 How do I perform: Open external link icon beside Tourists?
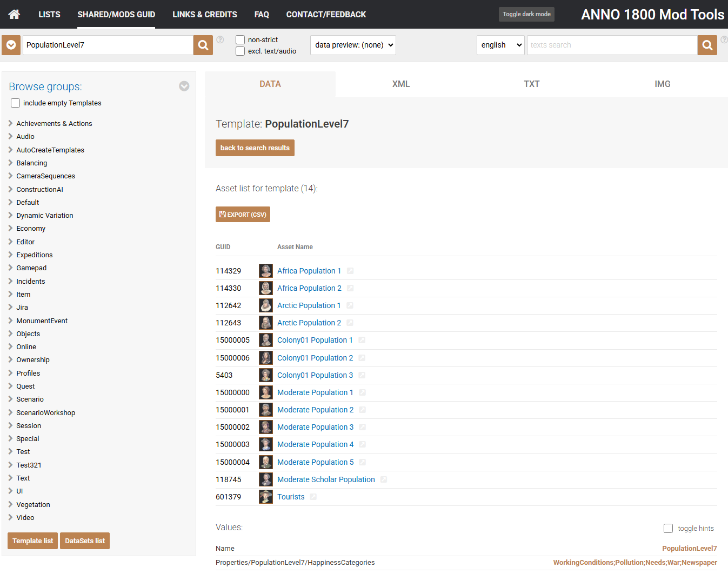coord(313,497)
